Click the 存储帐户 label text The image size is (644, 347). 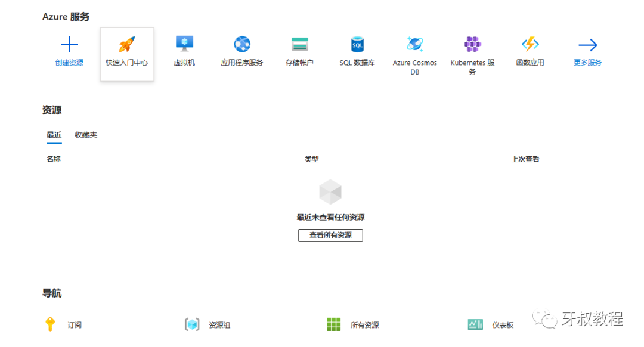(299, 63)
